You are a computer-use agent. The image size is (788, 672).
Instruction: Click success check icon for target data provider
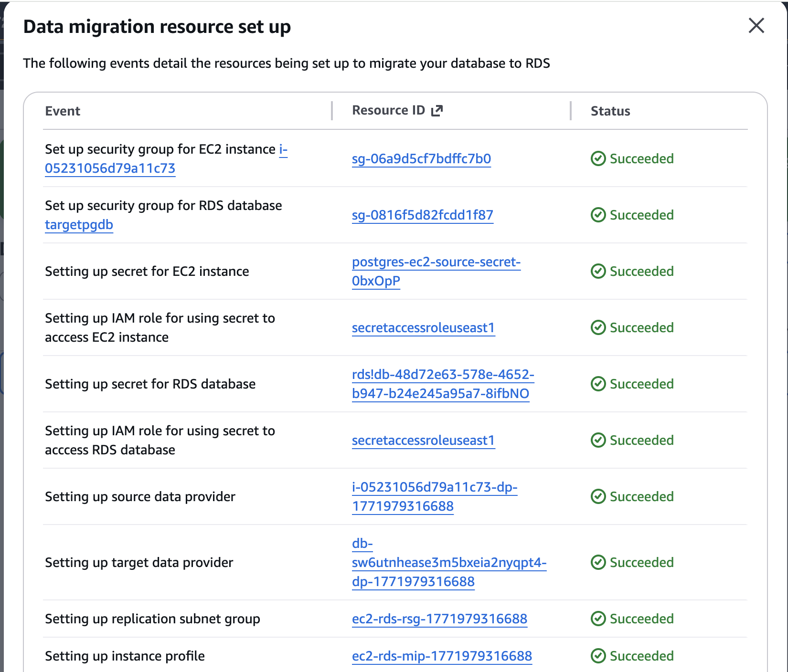click(x=598, y=562)
